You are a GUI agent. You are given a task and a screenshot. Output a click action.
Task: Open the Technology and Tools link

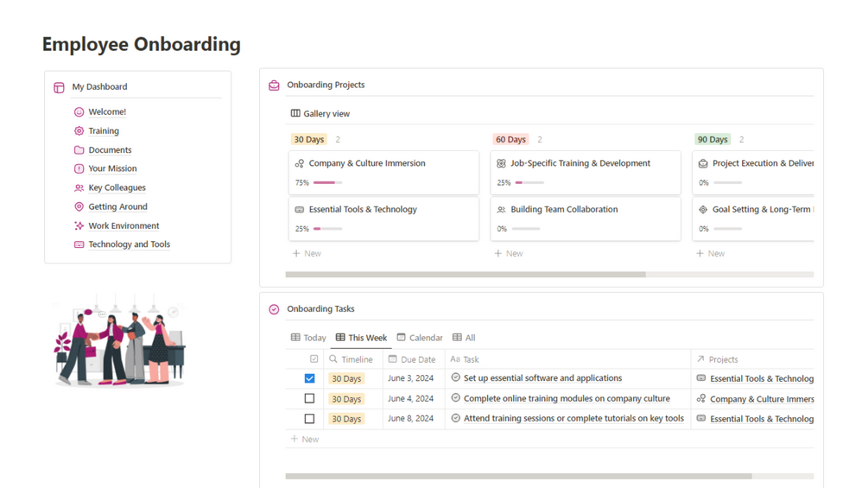[x=129, y=245]
